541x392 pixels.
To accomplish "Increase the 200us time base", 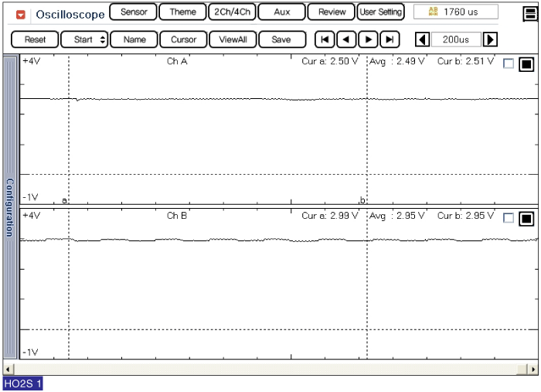I will tap(489, 39).
